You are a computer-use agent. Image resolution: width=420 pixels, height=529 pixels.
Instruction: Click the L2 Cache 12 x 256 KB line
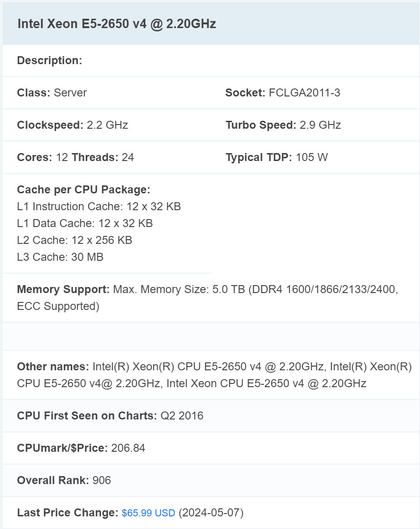coord(74,240)
